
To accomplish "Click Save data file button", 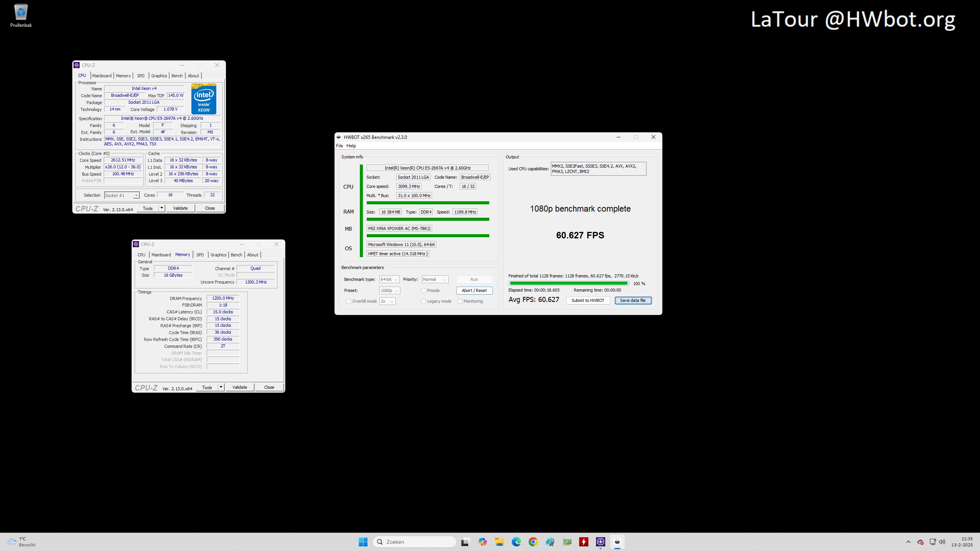I will (633, 300).
